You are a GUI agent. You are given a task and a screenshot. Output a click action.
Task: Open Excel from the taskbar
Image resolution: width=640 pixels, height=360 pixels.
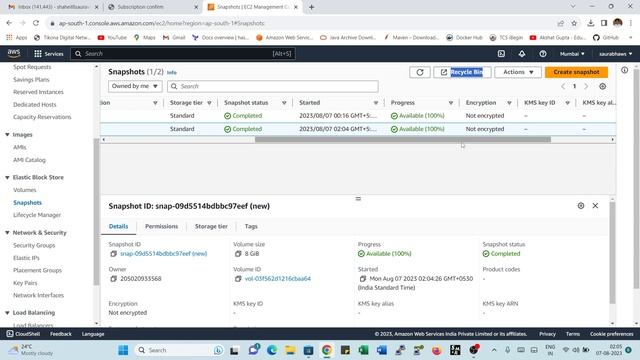363,350
